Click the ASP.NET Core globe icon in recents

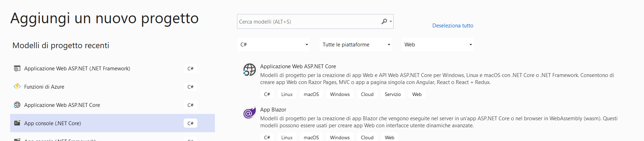(17, 105)
